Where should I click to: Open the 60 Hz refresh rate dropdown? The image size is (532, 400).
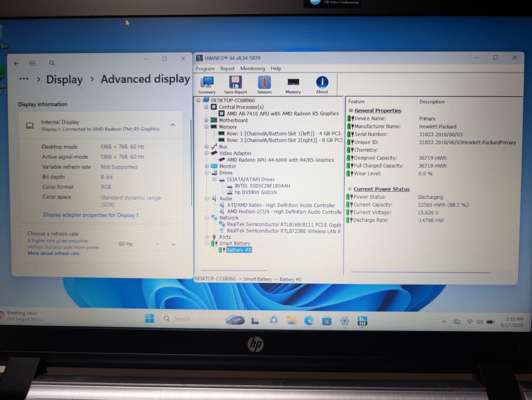(x=146, y=244)
